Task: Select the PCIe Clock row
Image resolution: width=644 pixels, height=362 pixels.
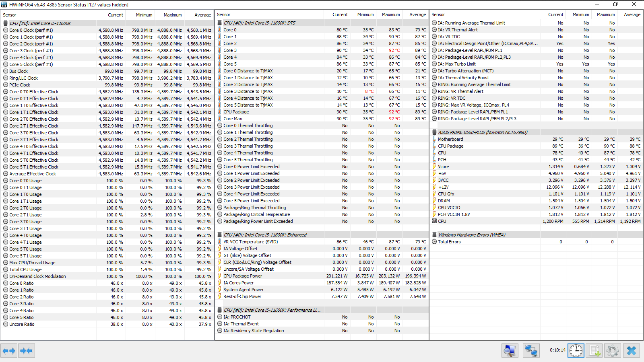Action: (107, 85)
